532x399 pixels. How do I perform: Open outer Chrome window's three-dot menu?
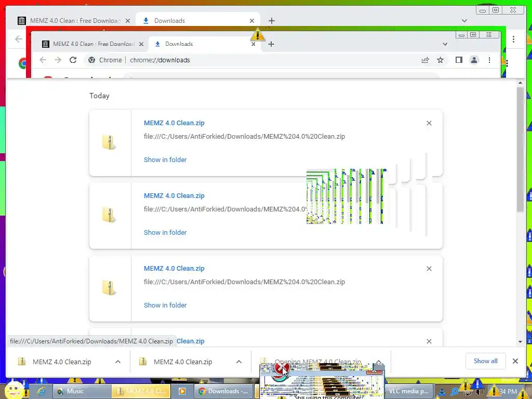[514, 39]
